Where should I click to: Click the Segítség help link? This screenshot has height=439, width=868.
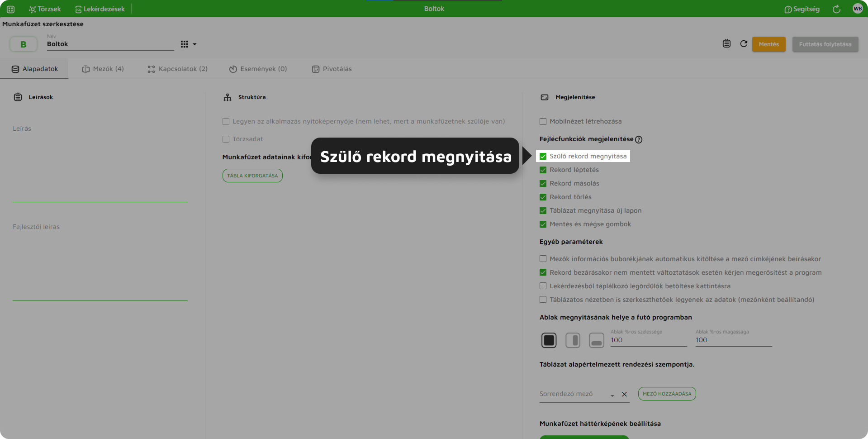(x=802, y=9)
